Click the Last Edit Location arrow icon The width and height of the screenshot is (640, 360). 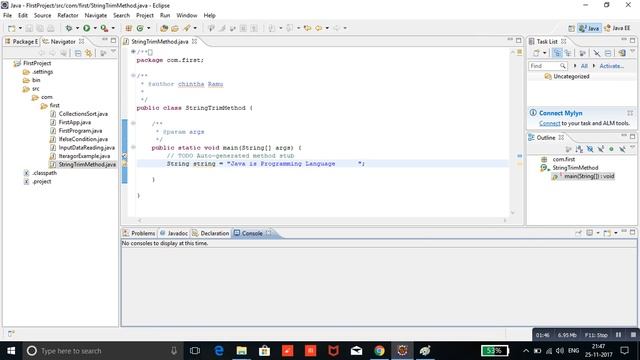tap(307, 28)
